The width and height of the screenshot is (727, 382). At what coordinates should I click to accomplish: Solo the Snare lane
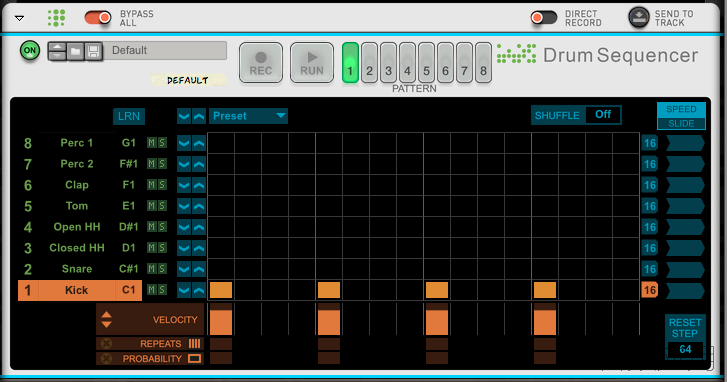click(x=162, y=268)
